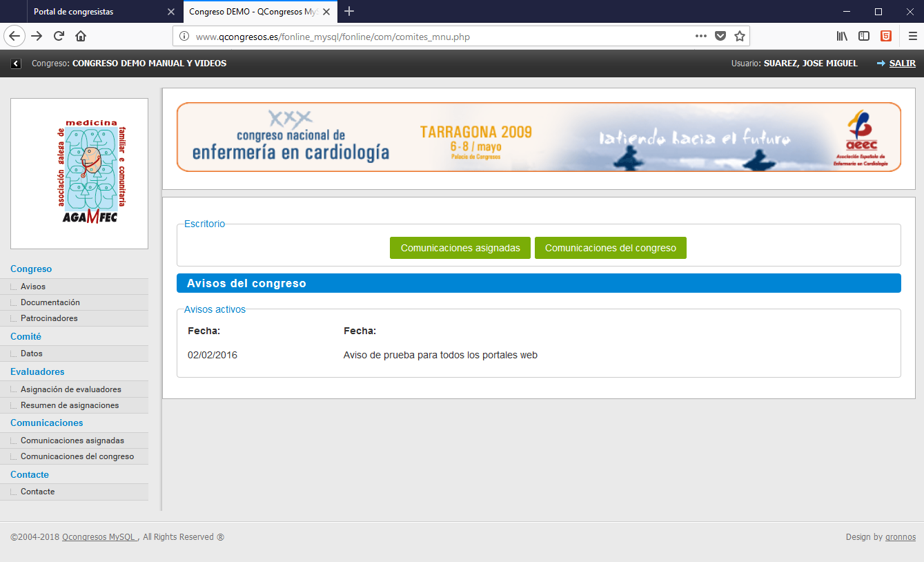924x562 pixels.
Task: Log out using SALIR link
Action: (x=902, y=64)
